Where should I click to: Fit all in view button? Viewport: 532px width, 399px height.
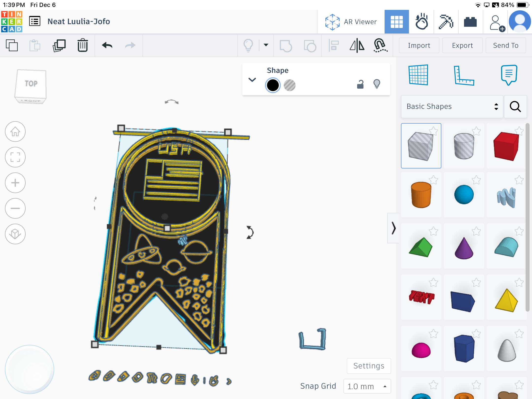coord(15,157)
